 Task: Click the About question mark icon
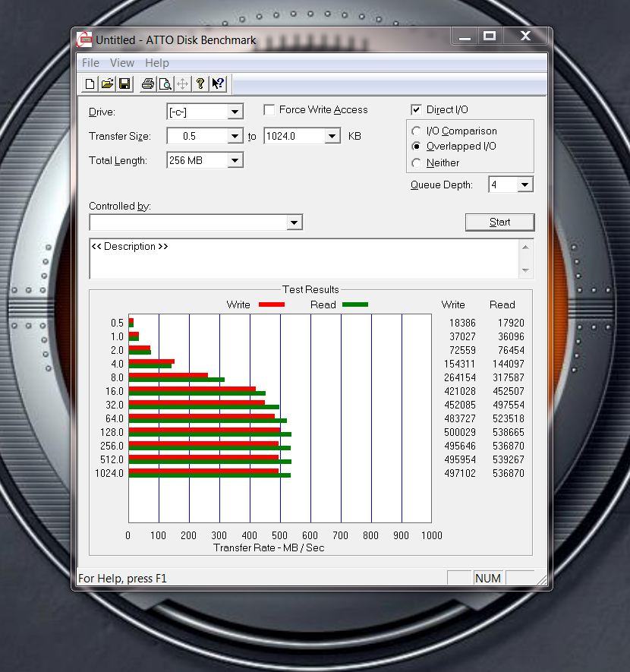(200, 84)
